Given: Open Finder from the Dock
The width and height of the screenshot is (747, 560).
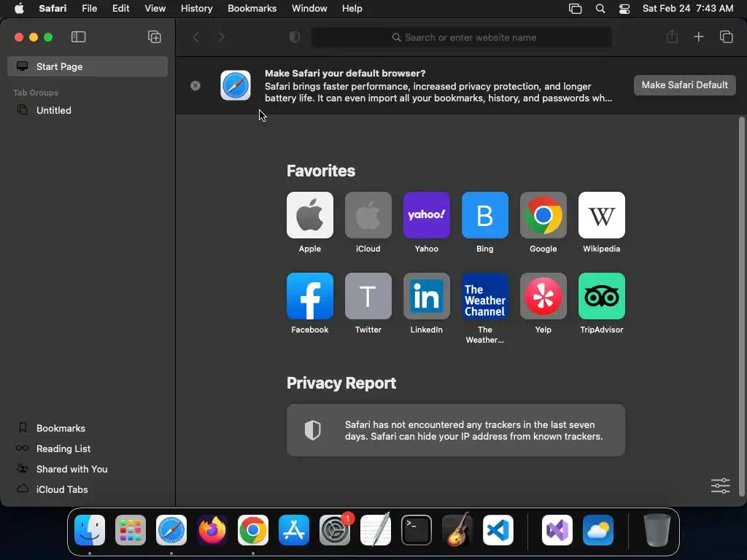Looking at the screenshot, I should click(x=90, y=530).
